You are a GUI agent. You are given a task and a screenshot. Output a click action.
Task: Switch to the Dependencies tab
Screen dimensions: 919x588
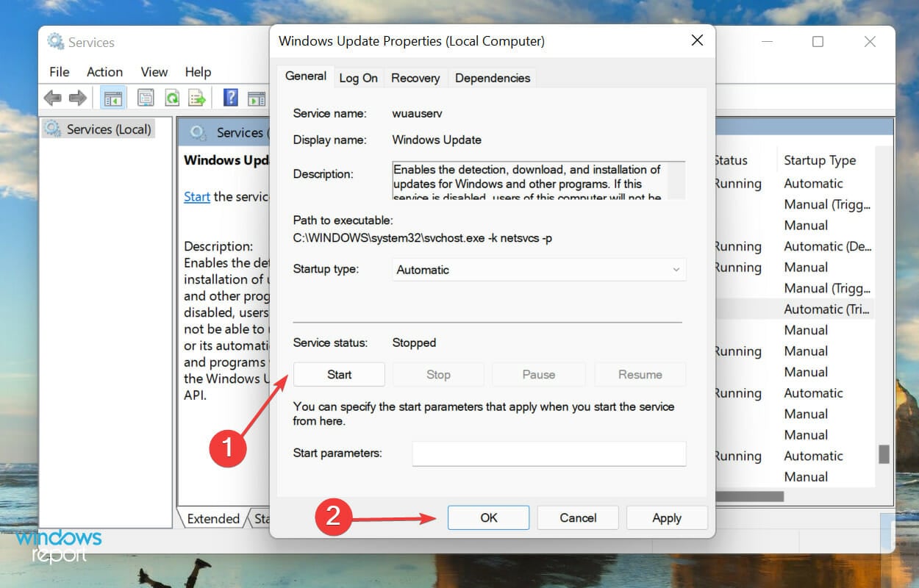click(x=493, y=78)
